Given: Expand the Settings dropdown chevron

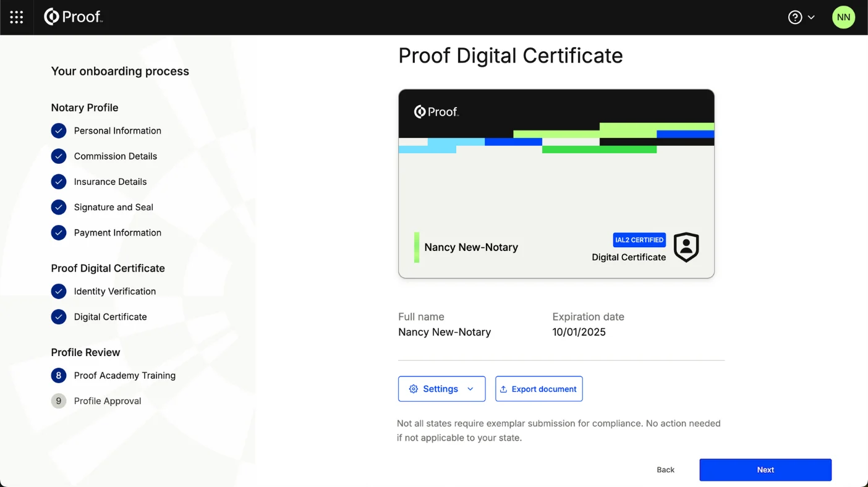Looking at the screenshot, I should tap(470, 389).
